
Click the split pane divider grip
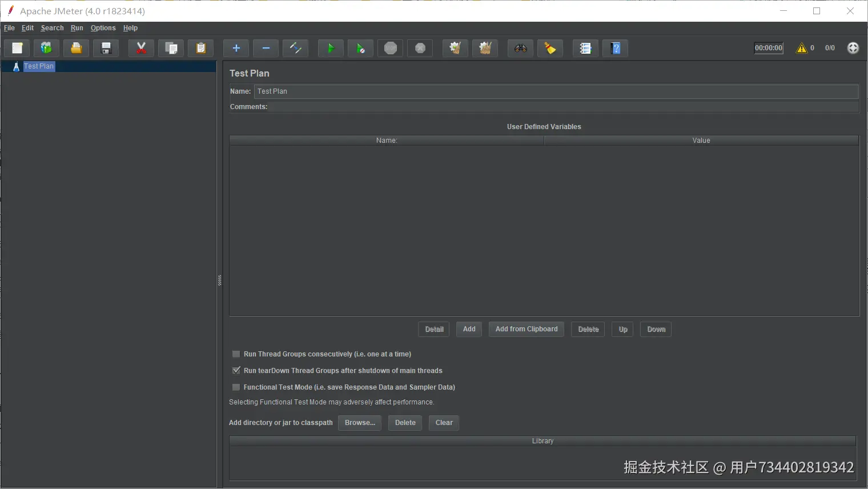click(x=219, y=280)
